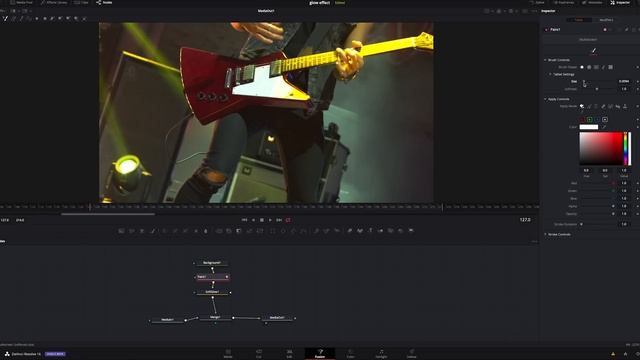Image resolution: width=640 pixels, height=360 pixels.
Task: Add a Polygon mask from the toolbar
Action: pyautogui.click(x=293, y=231)
